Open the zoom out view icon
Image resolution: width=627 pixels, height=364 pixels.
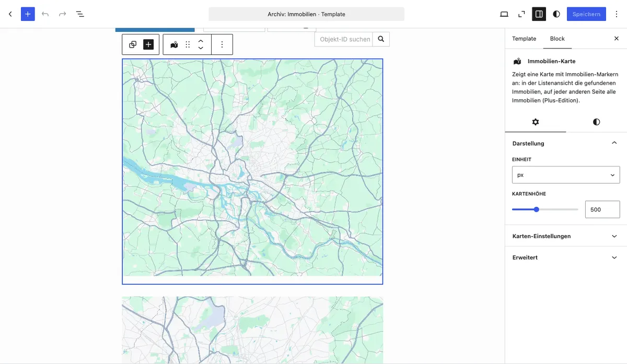521,14
